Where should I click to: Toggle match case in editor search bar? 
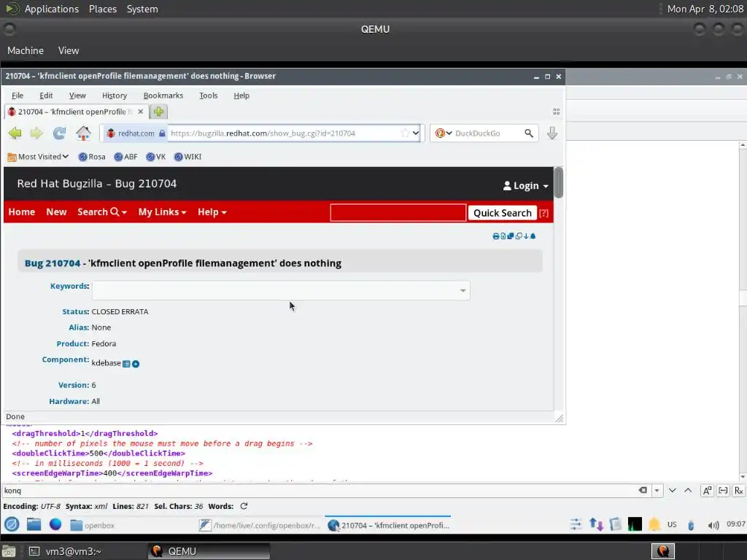707,491
